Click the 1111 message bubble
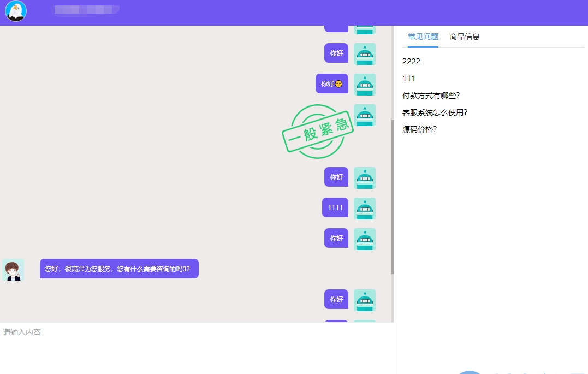 (x=335, y=207)
